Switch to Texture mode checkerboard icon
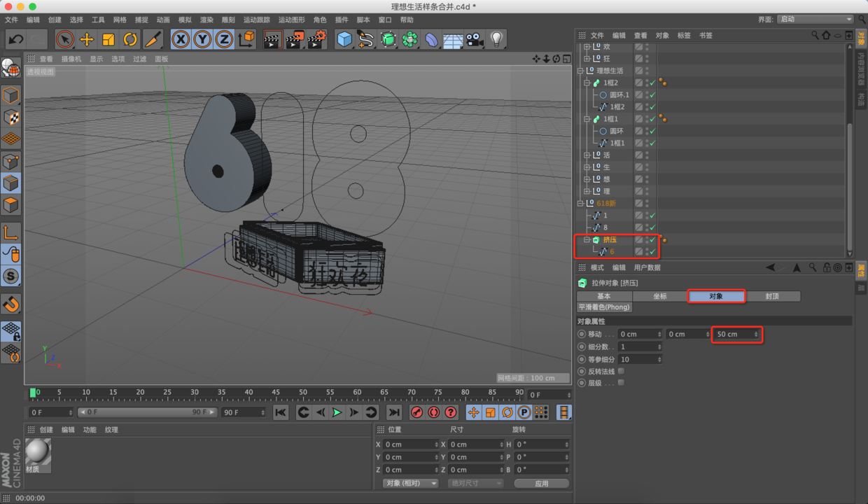Viewport: 868px width, 504px height. point(10,117)
